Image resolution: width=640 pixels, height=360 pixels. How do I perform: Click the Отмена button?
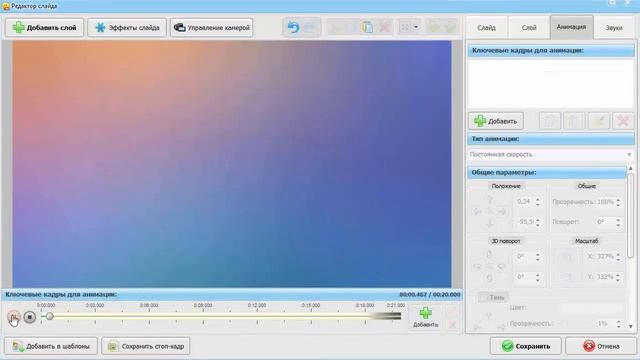click(601, 346)
